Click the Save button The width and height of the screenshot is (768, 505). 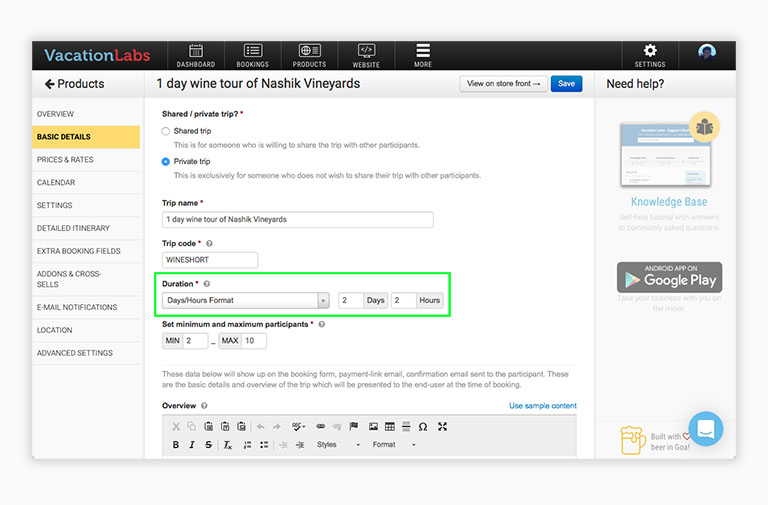(565, 84)
